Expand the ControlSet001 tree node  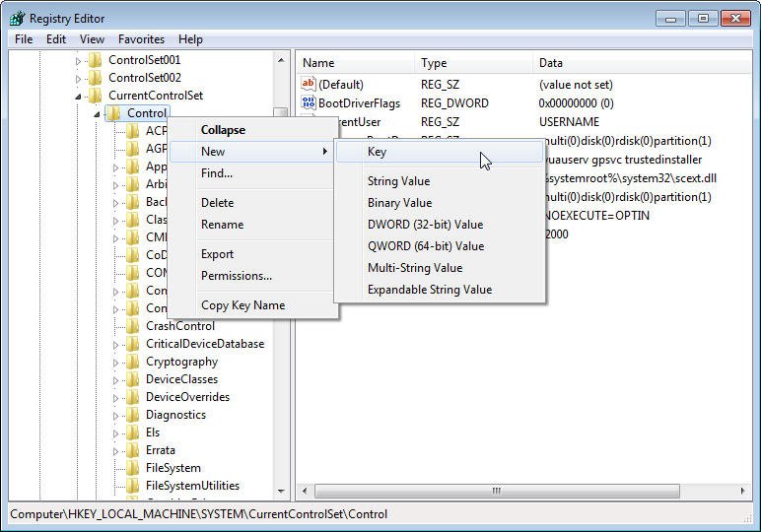(x=78, y=61)
